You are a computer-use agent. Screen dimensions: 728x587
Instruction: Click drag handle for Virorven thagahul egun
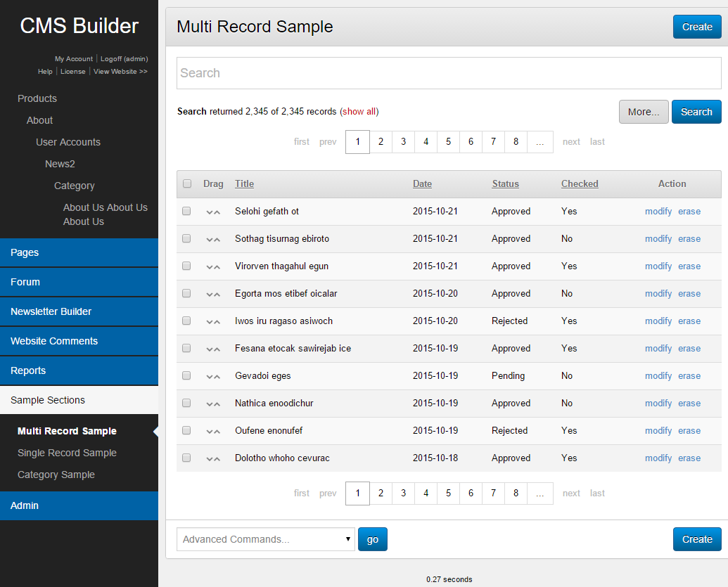[x=213, y=266]
